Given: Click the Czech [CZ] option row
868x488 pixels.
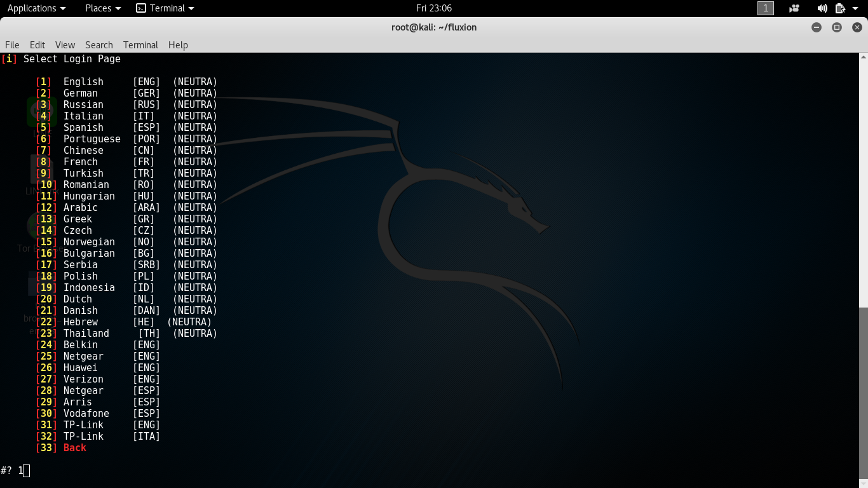Looking at the screenshot, I should click(x=126, y=231).
